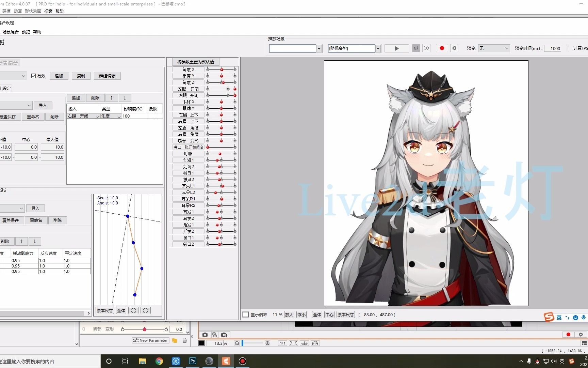Viewport: 588px width, 368px height.
Task: Open the 动画 menu
Action: (x=17, y=11)
